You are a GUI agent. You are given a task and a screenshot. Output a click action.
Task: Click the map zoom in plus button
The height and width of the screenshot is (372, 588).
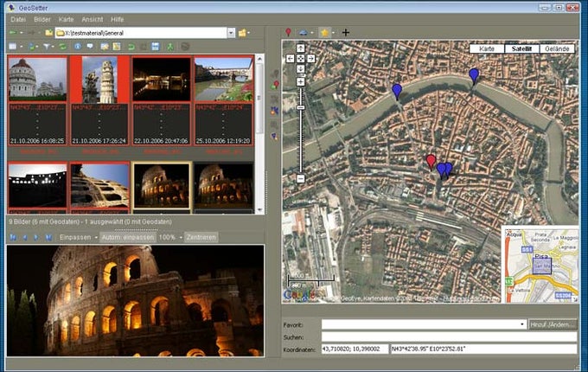pos(300,81)
